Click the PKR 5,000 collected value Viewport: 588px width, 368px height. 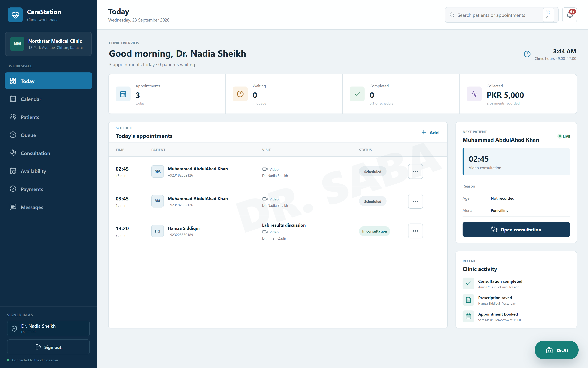[505, 95]
